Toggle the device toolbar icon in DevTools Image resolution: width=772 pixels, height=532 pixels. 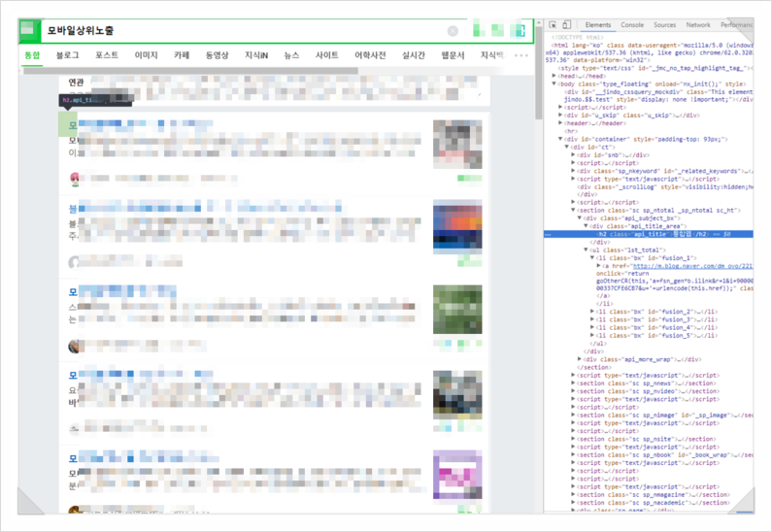click(x=567, y=24)
